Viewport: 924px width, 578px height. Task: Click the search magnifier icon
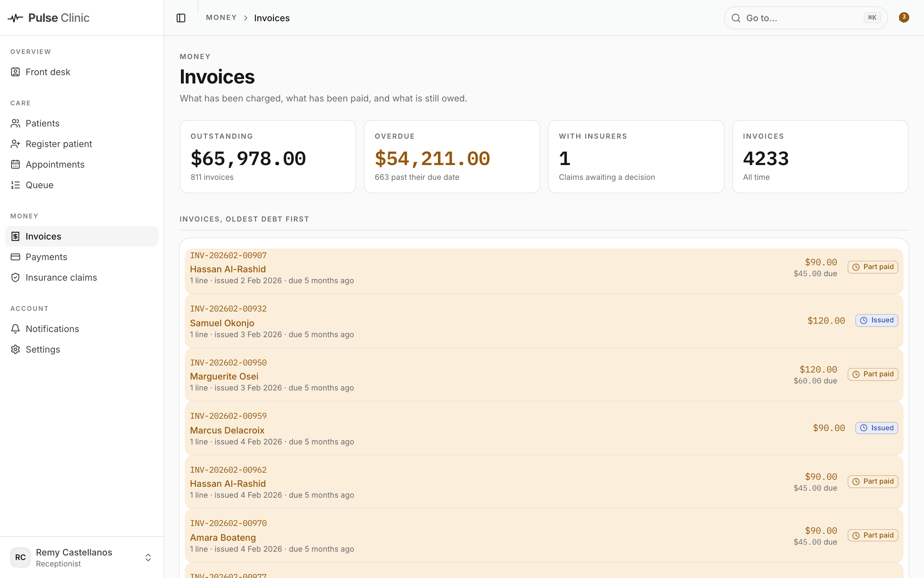coord(736,18)
